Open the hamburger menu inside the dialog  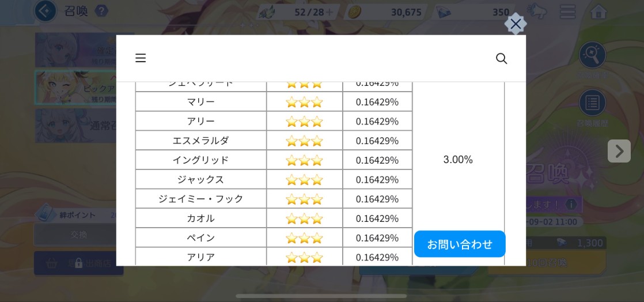tap(141, 58)
